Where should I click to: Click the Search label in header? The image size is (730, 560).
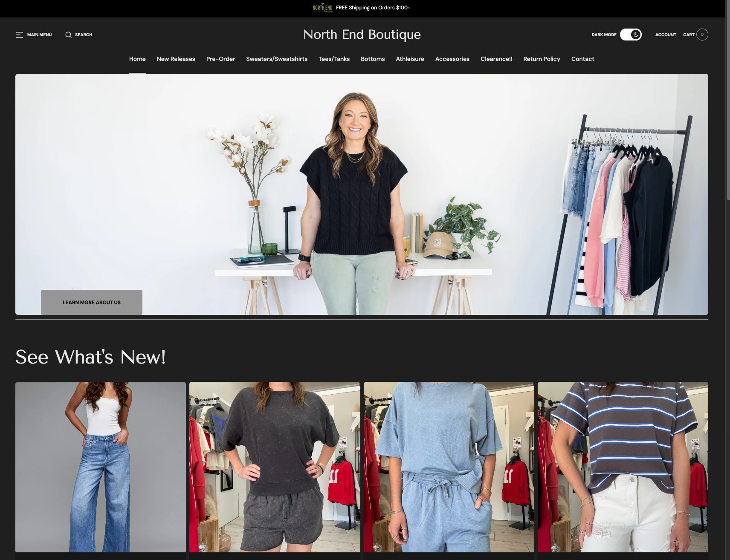(84, 35)
